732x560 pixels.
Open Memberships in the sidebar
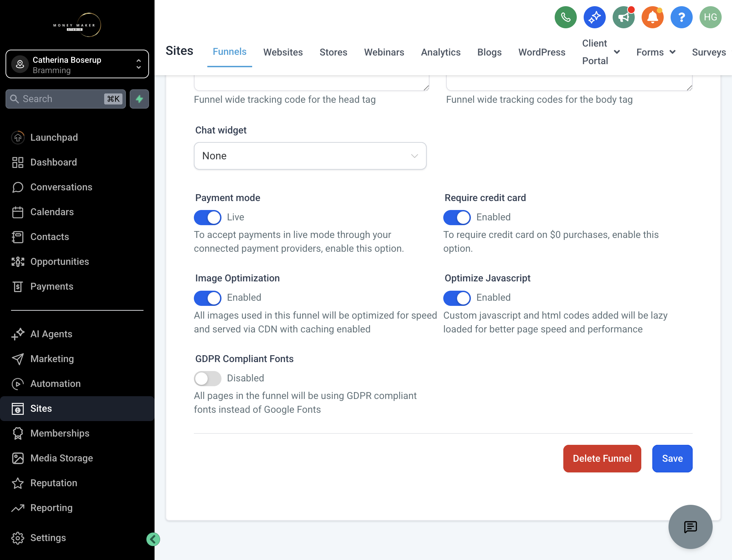point(77,433)
